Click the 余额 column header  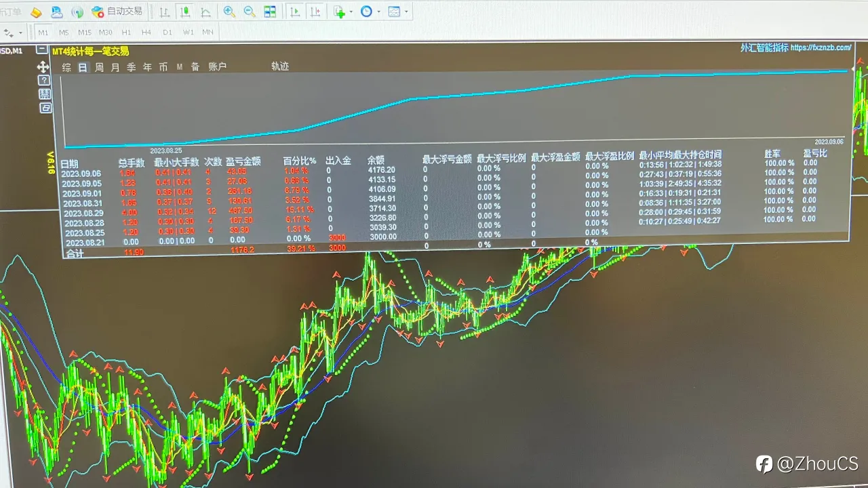[x=376, y=160]
